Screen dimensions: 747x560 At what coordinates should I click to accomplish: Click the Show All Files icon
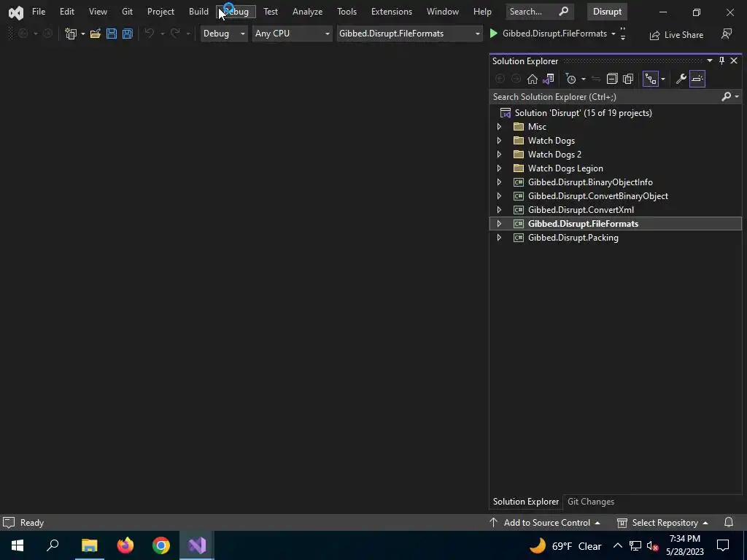pyautogui.click(x=628, y=79)
